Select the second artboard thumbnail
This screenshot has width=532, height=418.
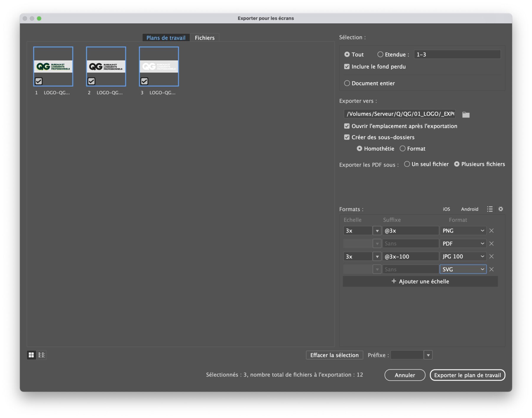tap(106, 66)
